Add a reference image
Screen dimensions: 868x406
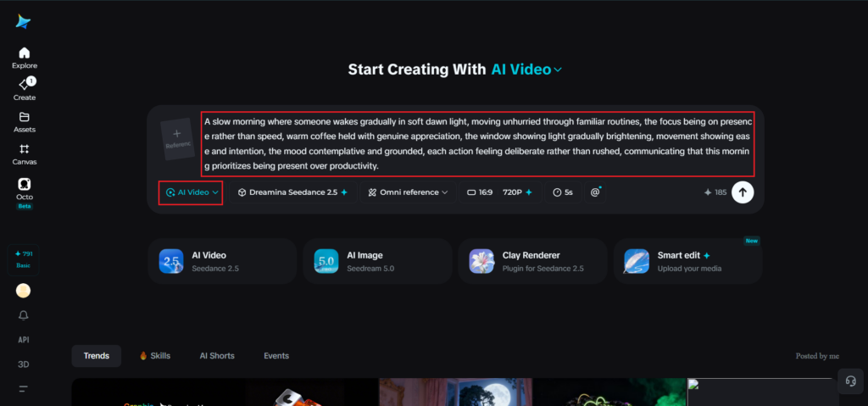pos(177,139)
